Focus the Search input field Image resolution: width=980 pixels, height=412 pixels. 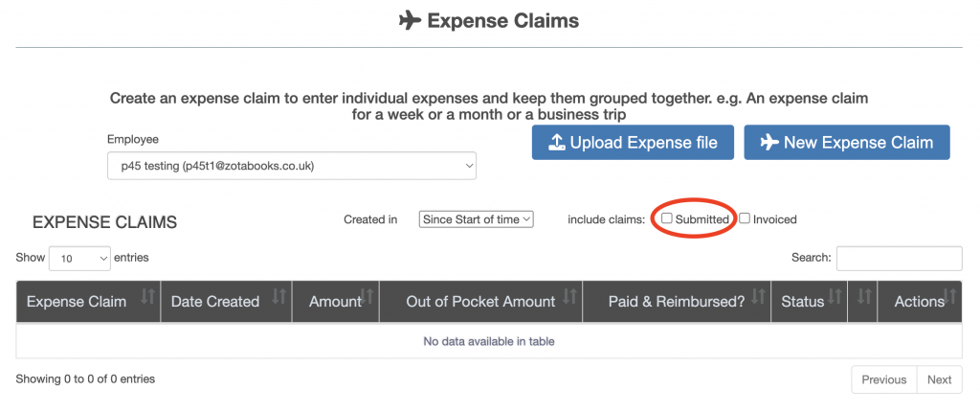click(899, 259)
